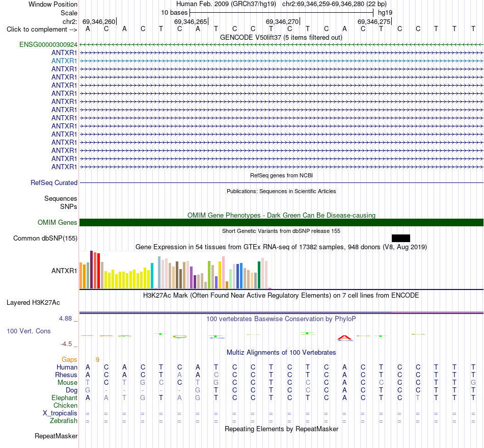Select the X_tropicalis alignment row label
Image resolution: width=484 pixels, height=448 pixels.
tap(60, 413)
